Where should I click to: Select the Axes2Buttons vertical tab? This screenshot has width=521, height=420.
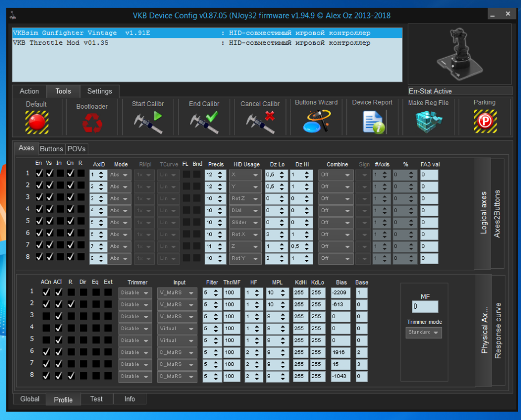[x=497, y=214]
